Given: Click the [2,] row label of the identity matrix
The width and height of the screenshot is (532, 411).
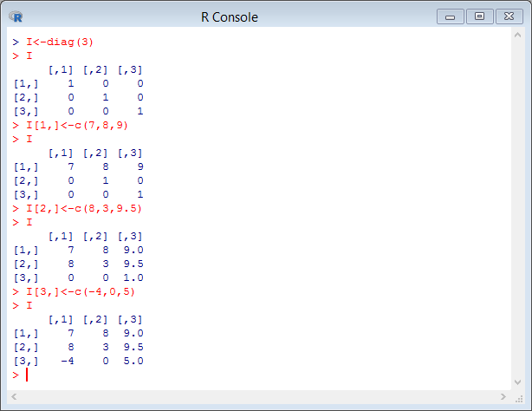Looking at the screenshot, I should 26,97.
